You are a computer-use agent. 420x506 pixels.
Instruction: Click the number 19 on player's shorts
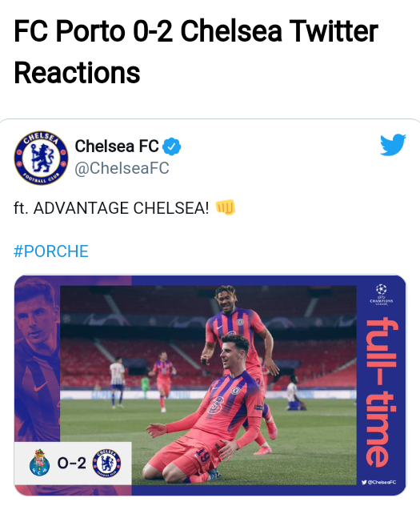(x=202, y=456)
